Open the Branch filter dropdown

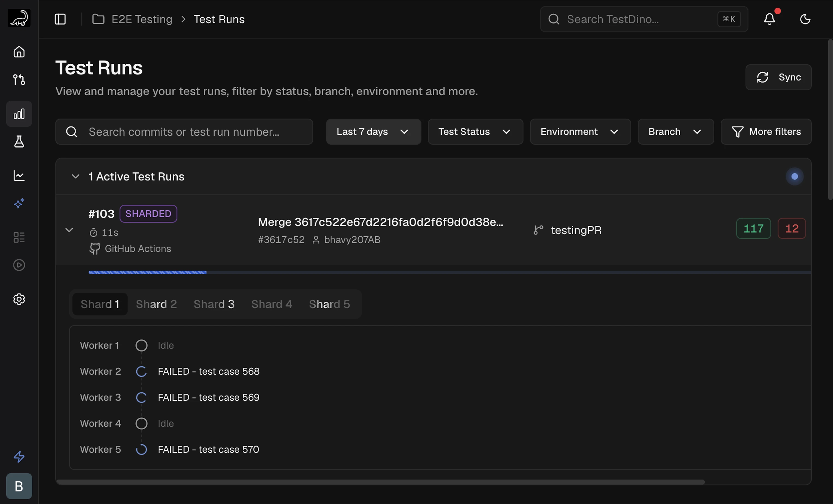(x=676, y=132)
